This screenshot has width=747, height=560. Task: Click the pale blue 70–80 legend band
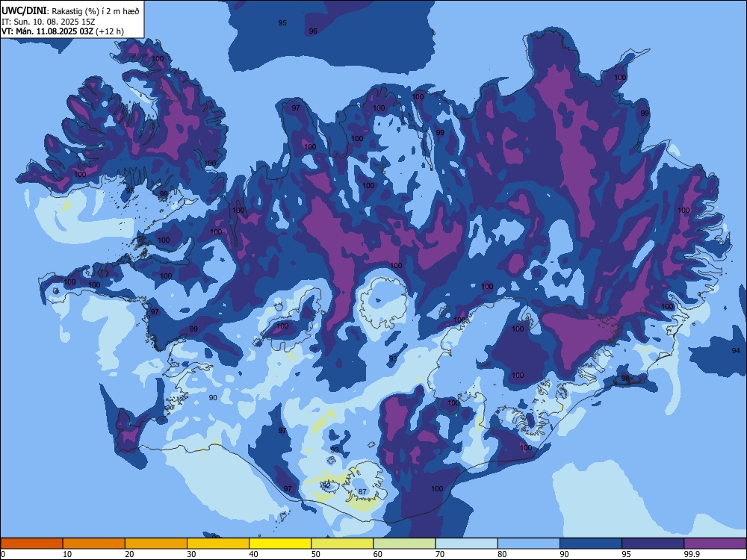coord(466,544)
